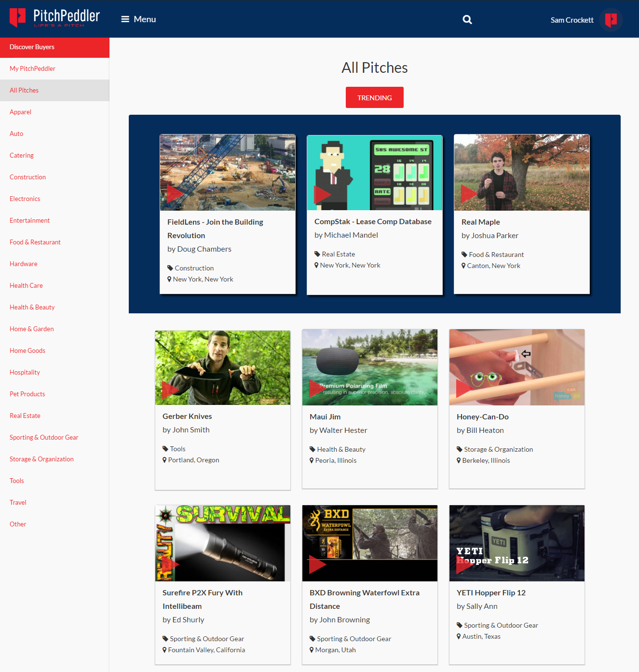Click tag icon on Real Maple card

tap(464, 255)
